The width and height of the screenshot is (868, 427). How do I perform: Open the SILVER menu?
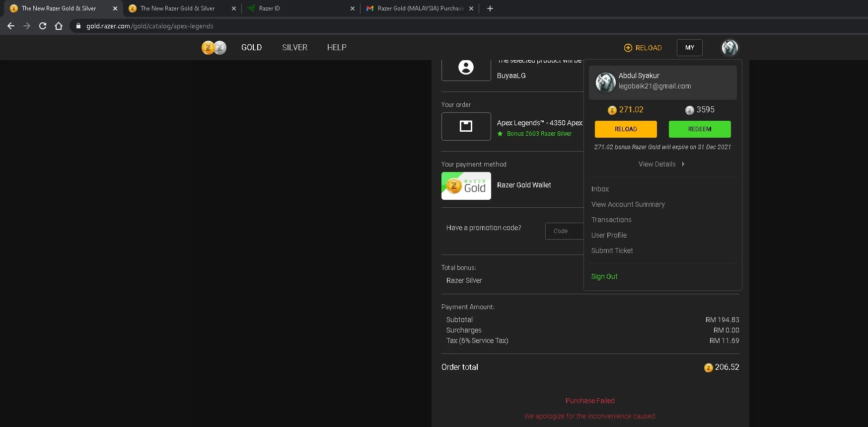coord(294,48)
